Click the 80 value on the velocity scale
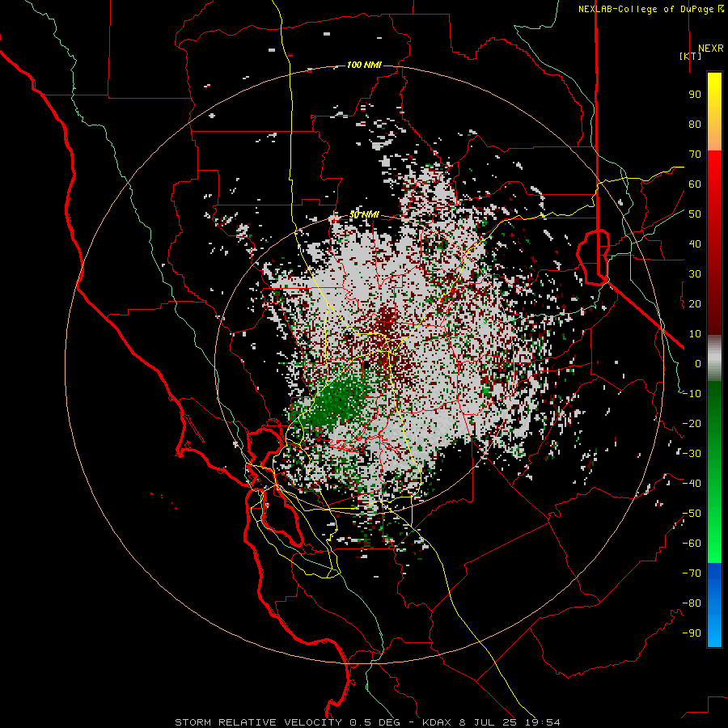Image resolution: width=728 pixels, height=728 pixels. point(695,124)
